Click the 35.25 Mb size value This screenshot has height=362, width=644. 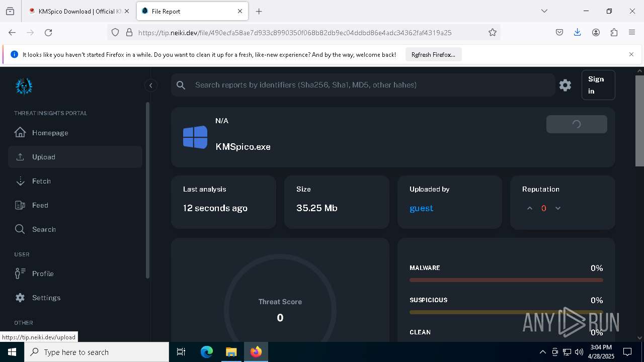coord(316,208)
